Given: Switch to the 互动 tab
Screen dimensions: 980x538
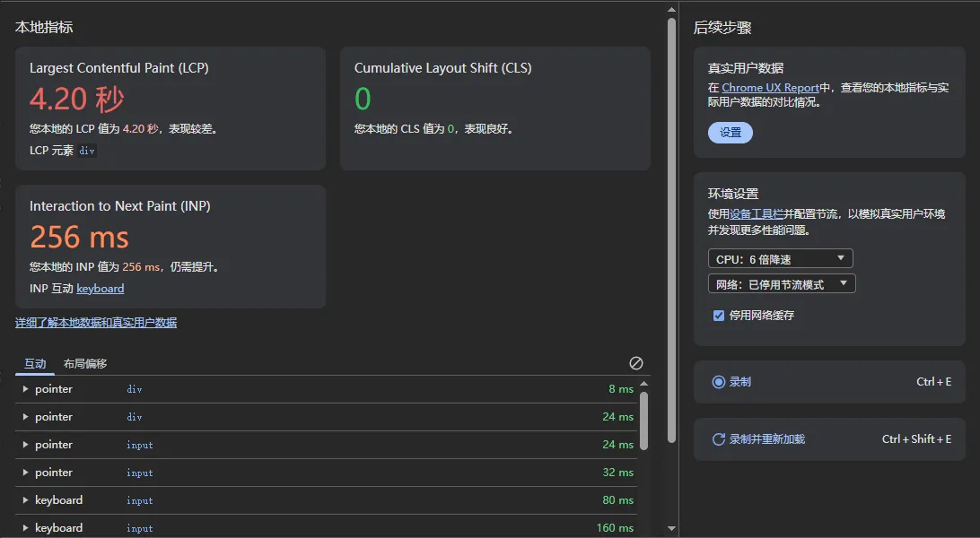Looking at the screenshot, I should tap(35, 364).
